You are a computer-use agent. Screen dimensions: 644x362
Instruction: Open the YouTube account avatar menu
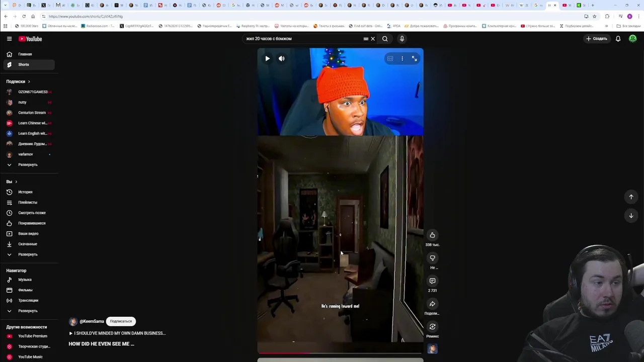(x=632, y=39)
